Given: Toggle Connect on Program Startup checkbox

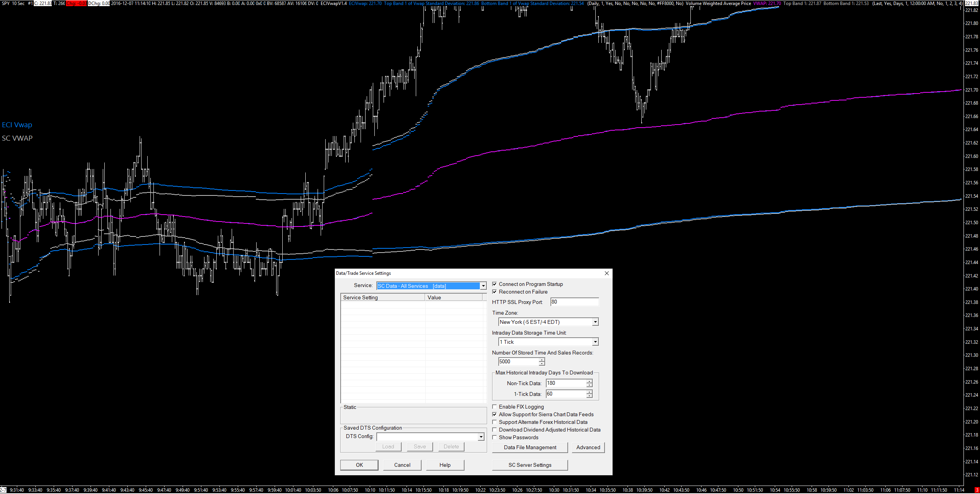Looking at the screenshot, I should click(x=495, y=284).
